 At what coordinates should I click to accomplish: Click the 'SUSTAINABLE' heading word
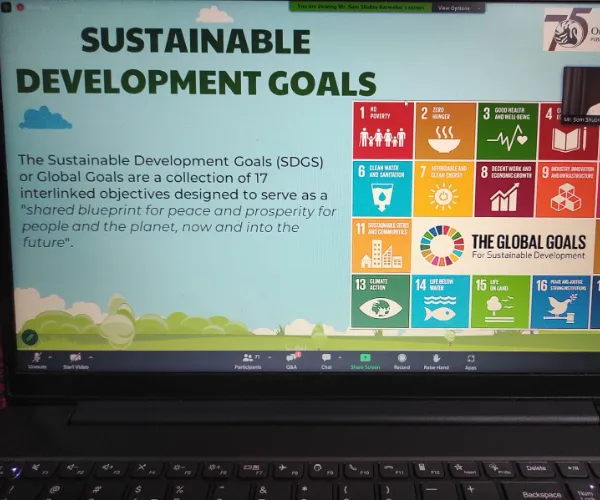[196, 41]
